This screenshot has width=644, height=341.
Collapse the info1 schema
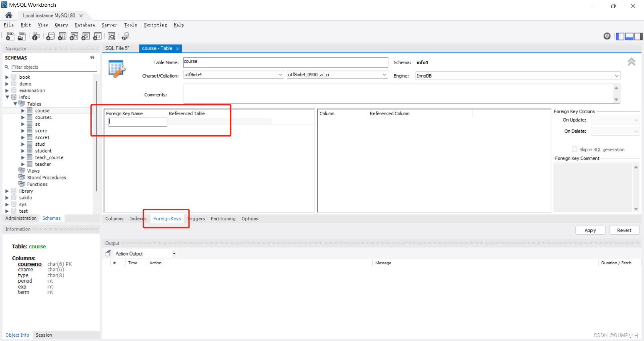tap(7, 97)
